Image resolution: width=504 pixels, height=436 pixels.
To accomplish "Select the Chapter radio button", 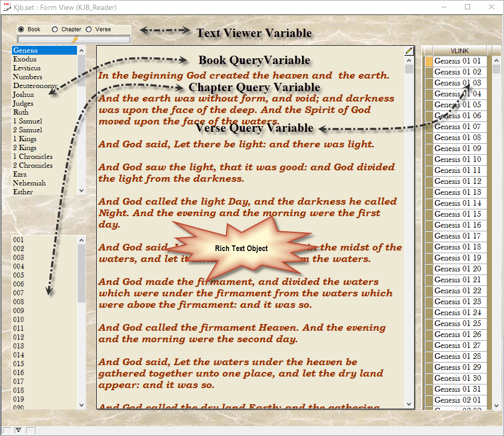I will coord(55,29).
